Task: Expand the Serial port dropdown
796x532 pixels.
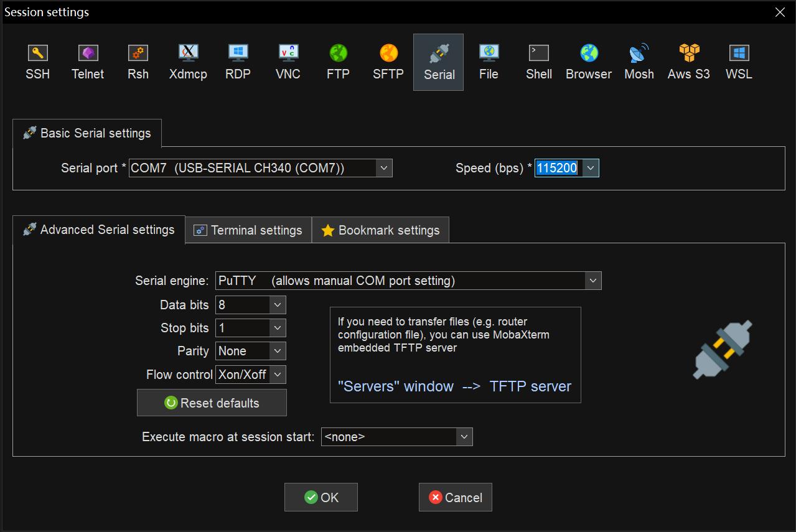Action: [x=384, y=168]
